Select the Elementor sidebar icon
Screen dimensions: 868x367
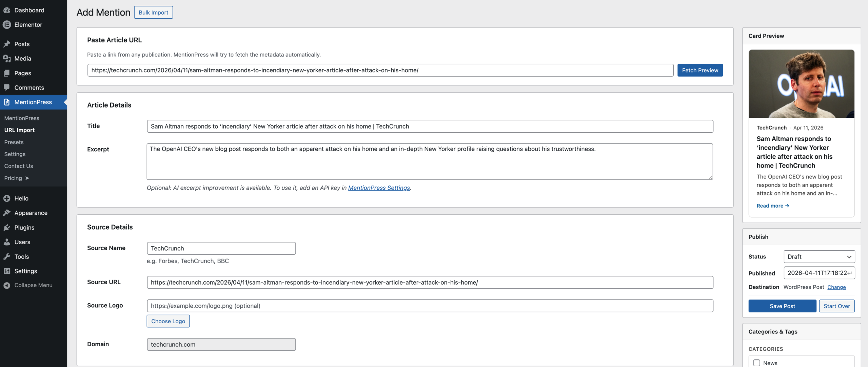click(x=7, y=24)
